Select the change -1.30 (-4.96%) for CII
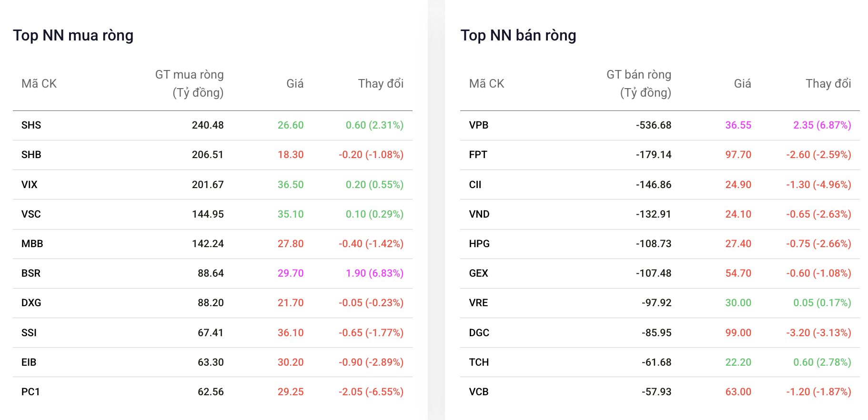The width and height of the screenshot is (868, 420). click(818, 185)
